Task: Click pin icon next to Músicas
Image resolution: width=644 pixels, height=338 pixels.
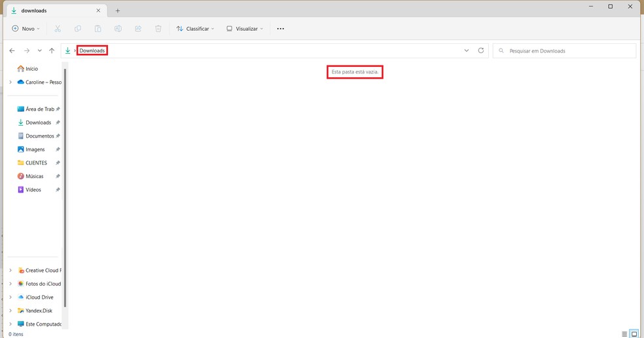Action: [x=58, y=176]
